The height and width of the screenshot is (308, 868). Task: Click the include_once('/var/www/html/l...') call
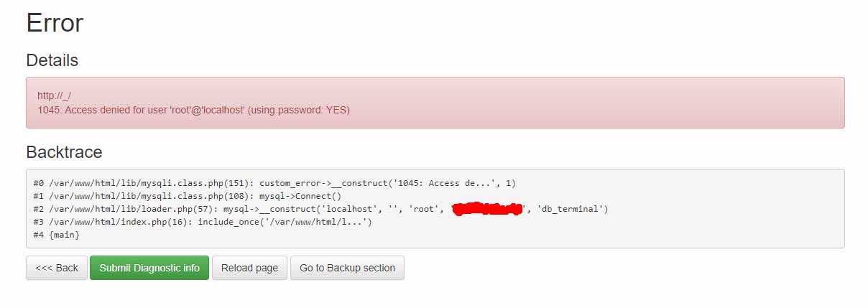(x=285, y=222)
